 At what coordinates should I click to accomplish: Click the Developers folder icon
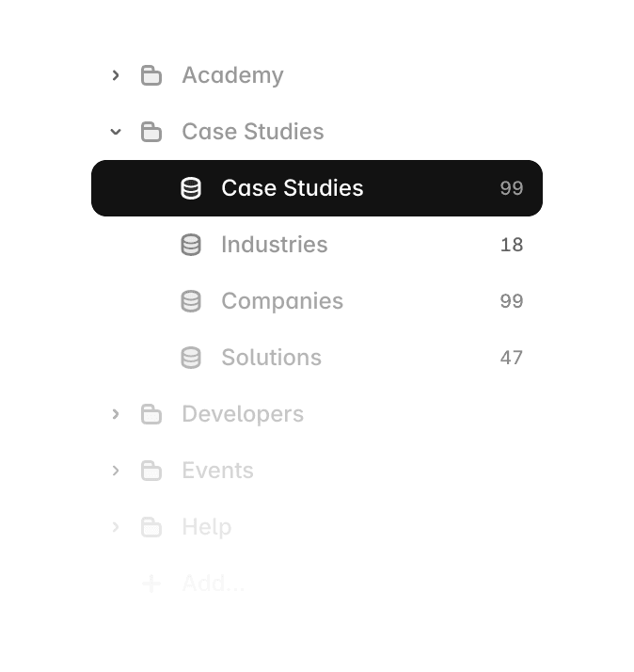(151, 414)
